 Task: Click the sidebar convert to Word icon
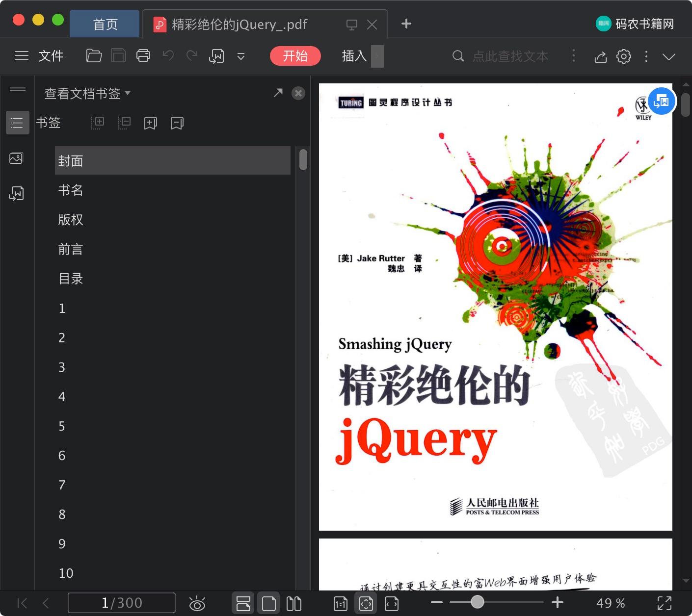16,194
